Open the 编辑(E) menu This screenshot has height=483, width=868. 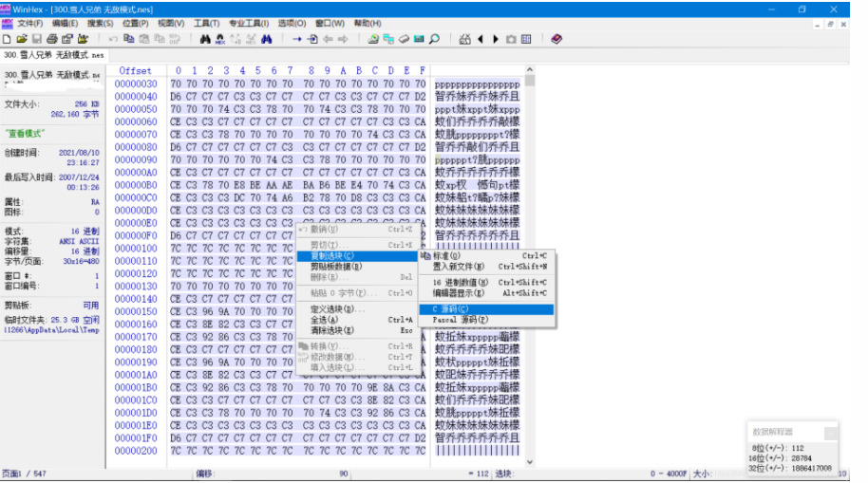[65, 23]
